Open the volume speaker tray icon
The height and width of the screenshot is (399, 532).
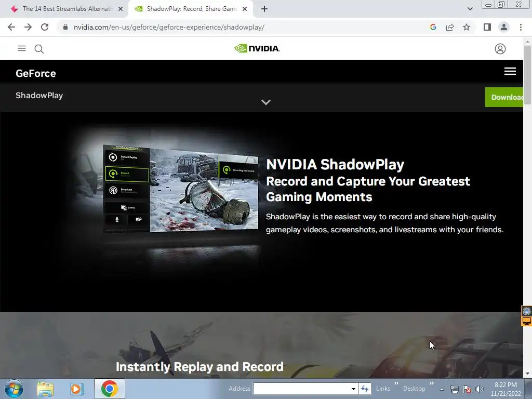479,389
